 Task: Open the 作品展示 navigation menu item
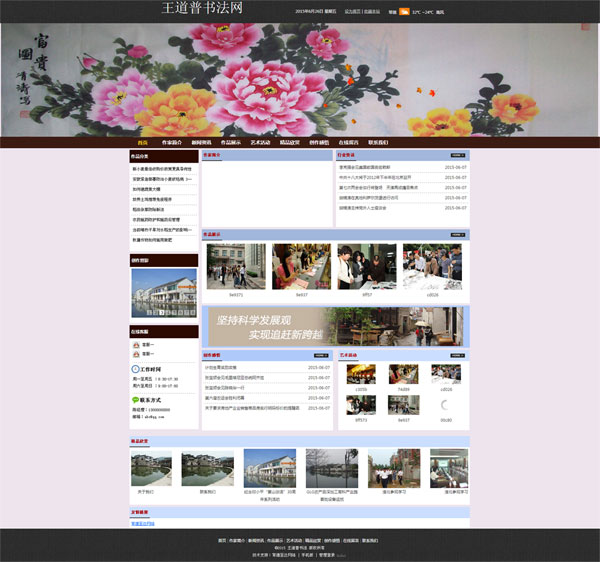231,143
